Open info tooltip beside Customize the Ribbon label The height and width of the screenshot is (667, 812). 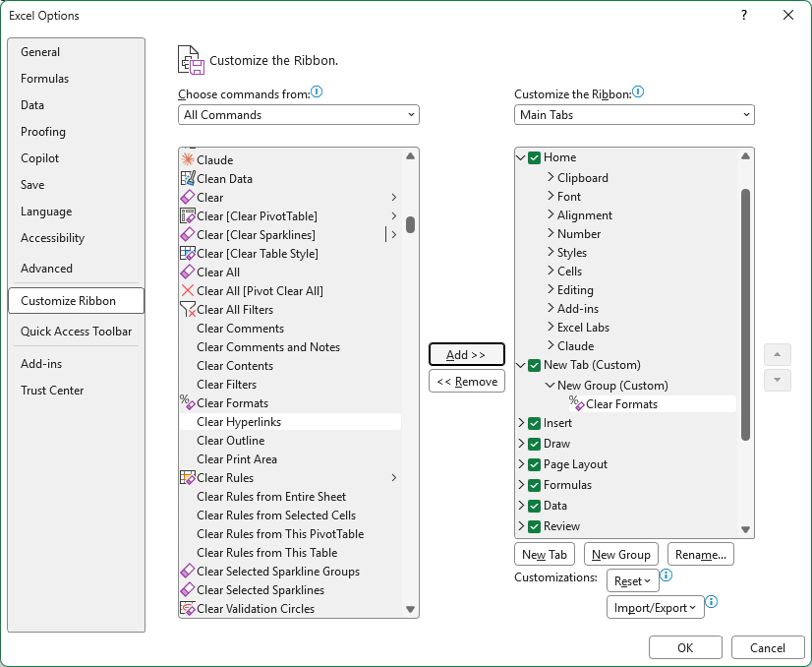pos(638,91)
